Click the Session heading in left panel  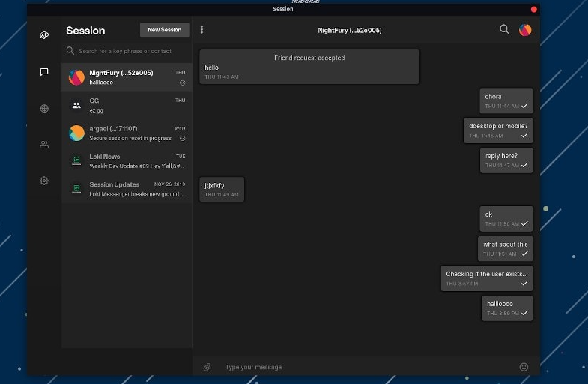click(85, 31)
